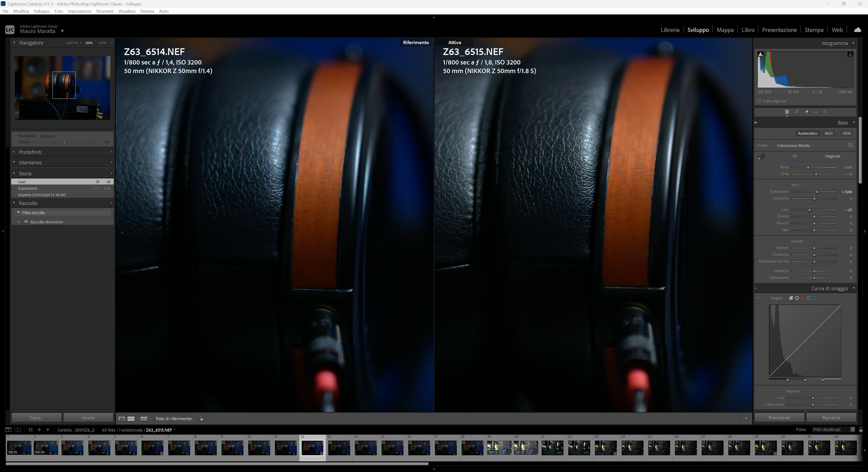868x472 pixels.
Task: Expand the Raccolte dinamiche tree item
Action: tap(19, 222)
